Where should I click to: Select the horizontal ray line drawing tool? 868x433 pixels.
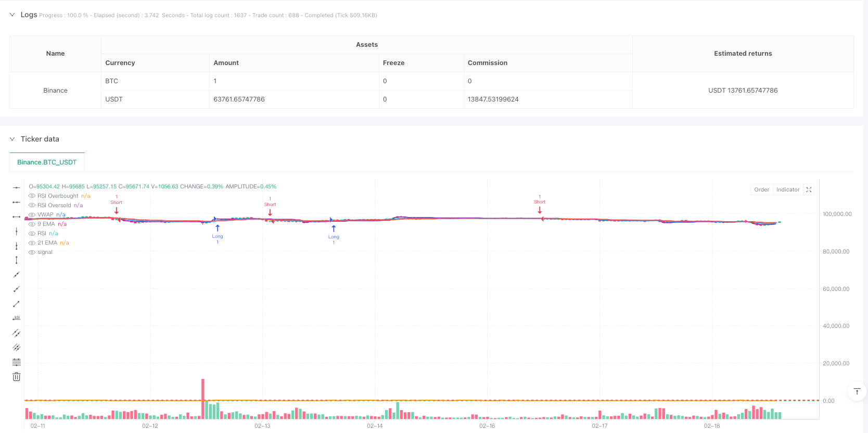point(17,202)
